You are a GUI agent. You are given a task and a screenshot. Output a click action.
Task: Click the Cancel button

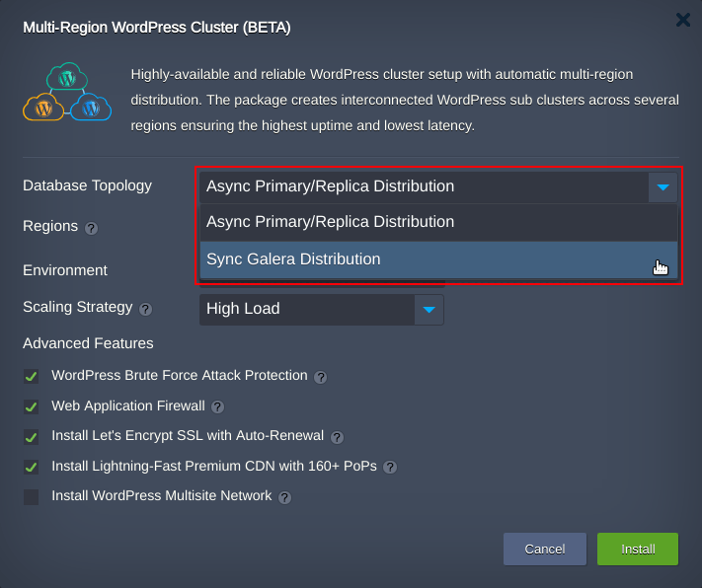tap(545, 550)
